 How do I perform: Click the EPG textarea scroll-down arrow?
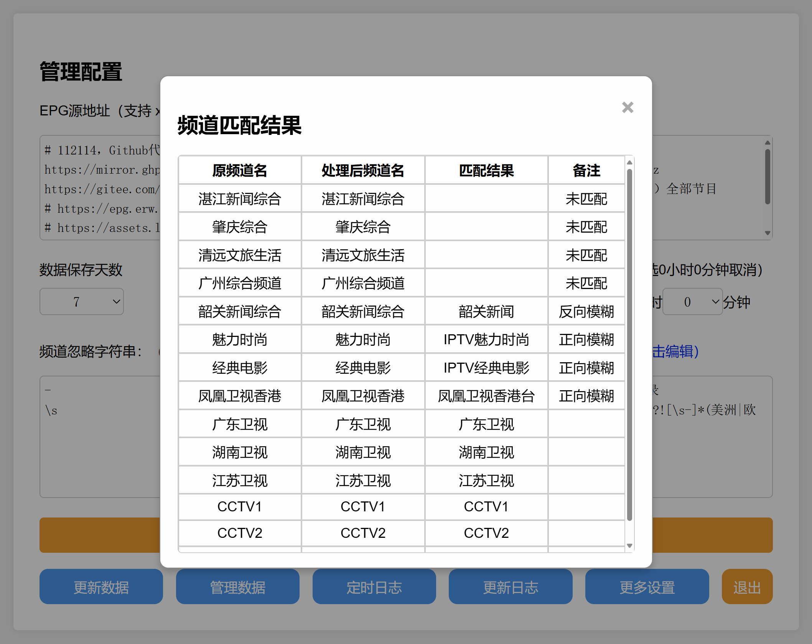tap(768, 233)
